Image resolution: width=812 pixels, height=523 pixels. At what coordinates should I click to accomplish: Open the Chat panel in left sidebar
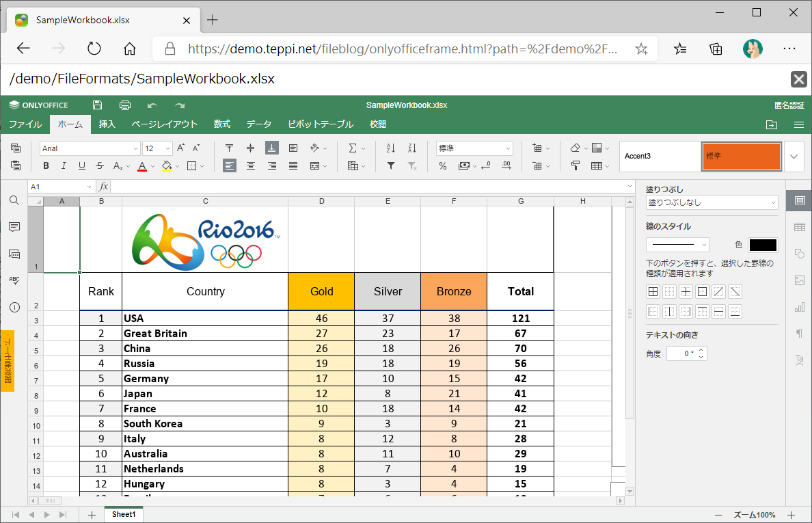(x=14, y=254)
